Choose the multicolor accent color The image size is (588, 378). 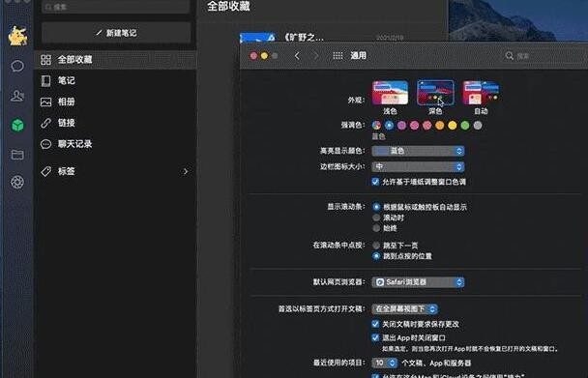point(376,126)
